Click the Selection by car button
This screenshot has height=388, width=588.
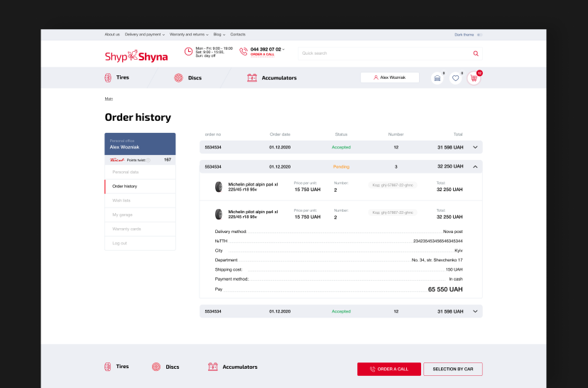click(453, 369)
